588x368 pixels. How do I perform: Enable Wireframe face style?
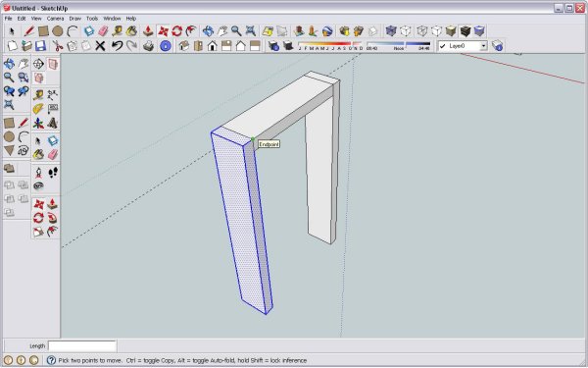click(x=422, y=31)
